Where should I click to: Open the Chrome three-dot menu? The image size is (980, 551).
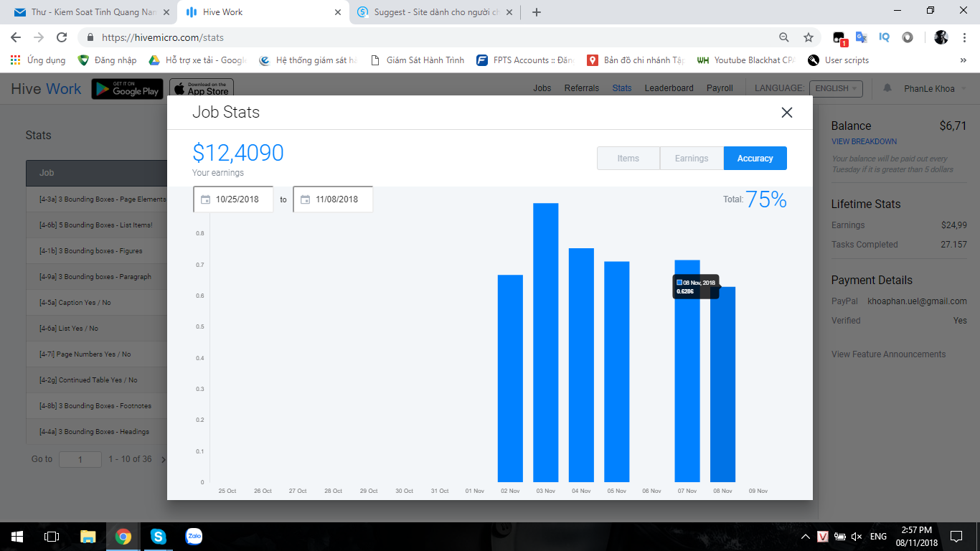point(963,37)
